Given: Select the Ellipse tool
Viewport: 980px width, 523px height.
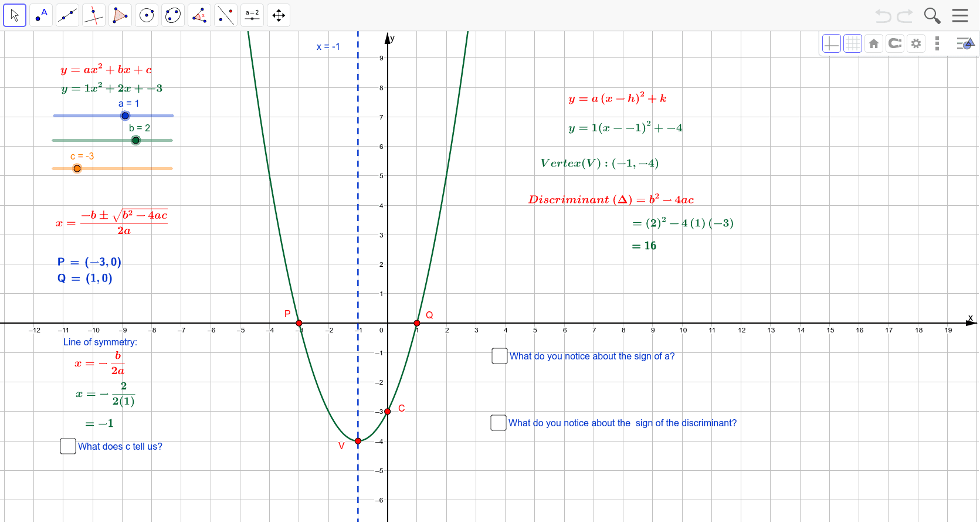Looking at the screenshot, I should [173, 15].
